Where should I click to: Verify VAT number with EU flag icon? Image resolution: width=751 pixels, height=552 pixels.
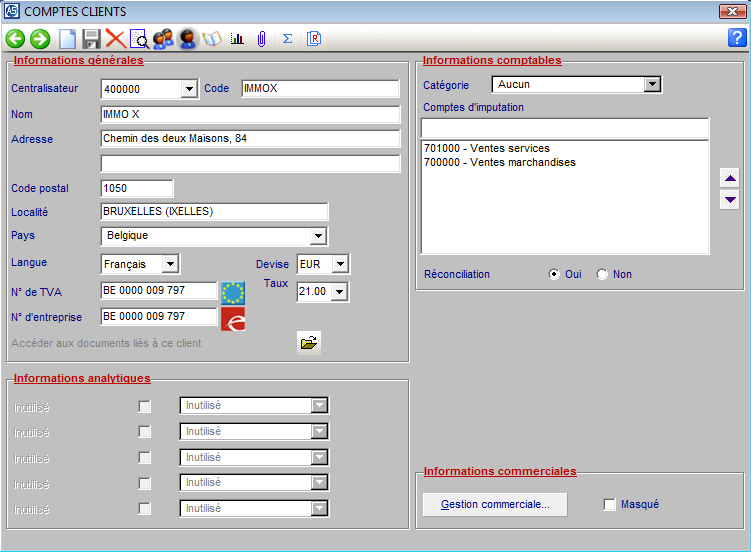click(233, 292)
